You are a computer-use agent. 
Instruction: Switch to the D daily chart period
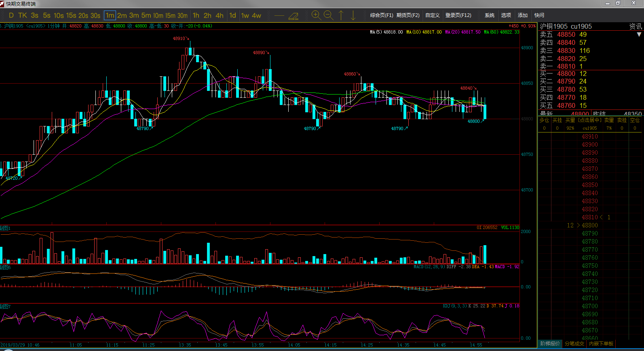[x=11, y=15]
